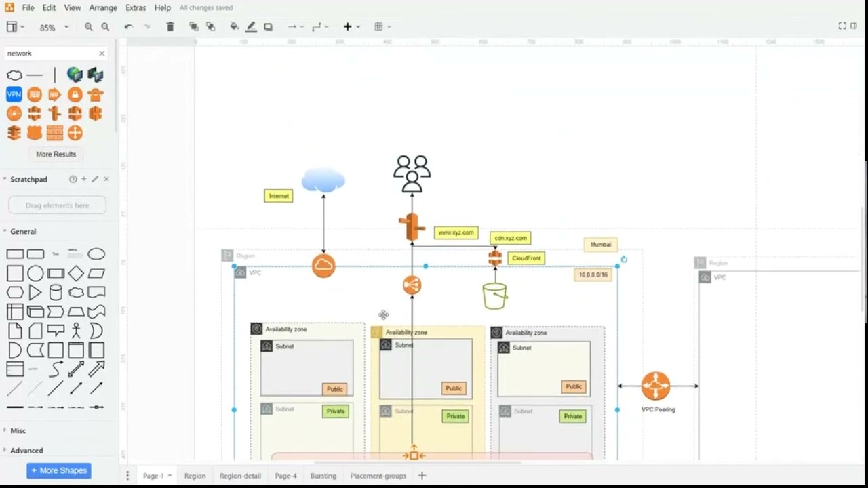868x488 pixels.
Task: Open the Arrange menu
Action: 103,8
